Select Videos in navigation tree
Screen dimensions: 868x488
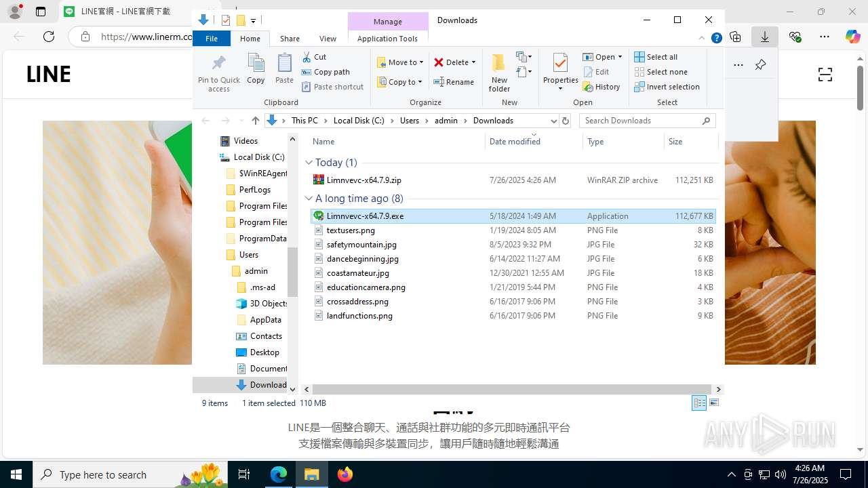click(245, 141)
